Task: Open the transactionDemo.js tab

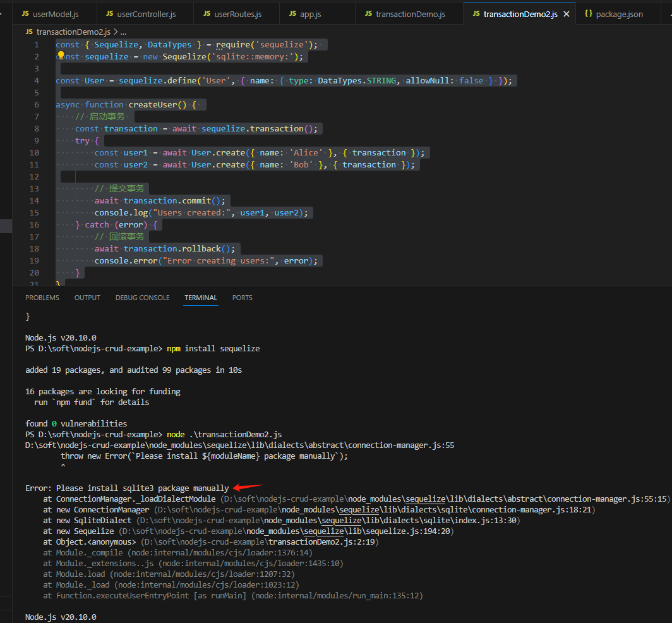Action: click(405, 14)
